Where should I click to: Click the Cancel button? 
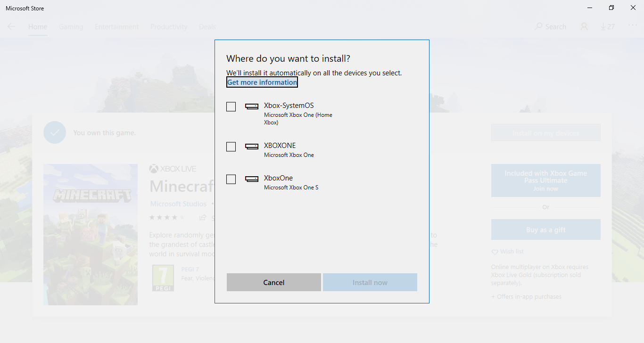click(274, 282)
